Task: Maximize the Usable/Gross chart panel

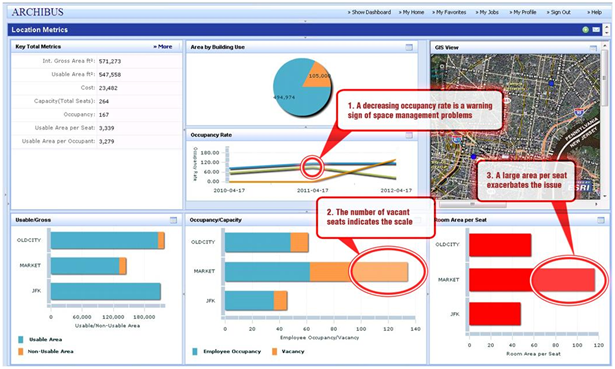Action: pos(173,220)
